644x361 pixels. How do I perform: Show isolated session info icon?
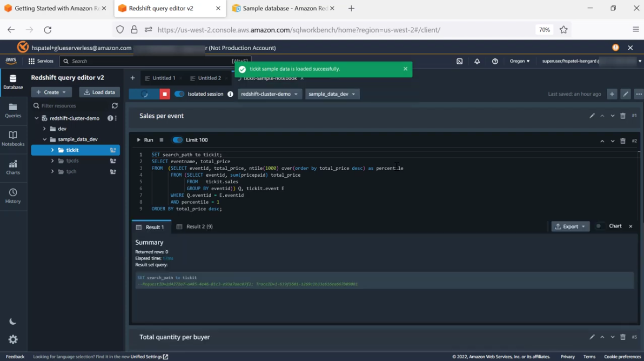coord(230,94)
